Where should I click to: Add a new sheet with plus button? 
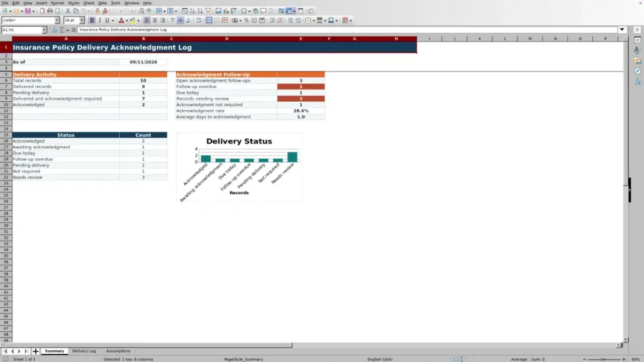35,351
